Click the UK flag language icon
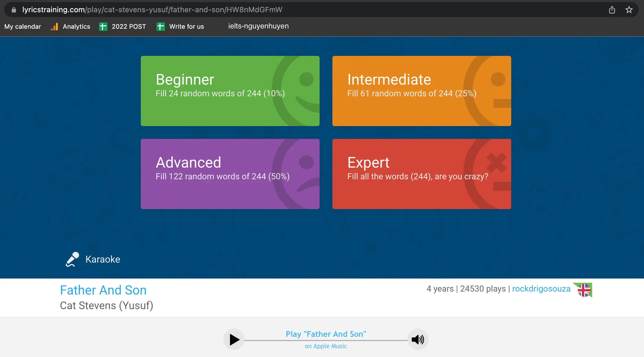The width and height of the screenshot is (644, 357). point(584,290)
